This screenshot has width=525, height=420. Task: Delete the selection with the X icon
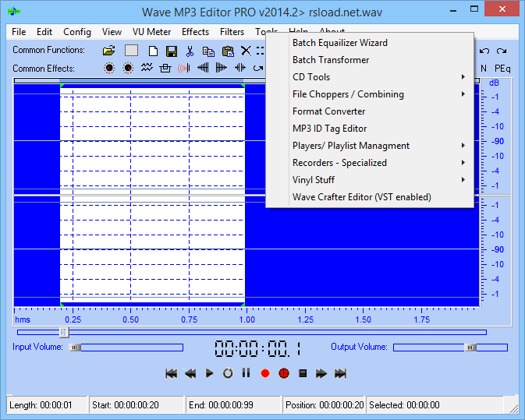click(246, 51)
